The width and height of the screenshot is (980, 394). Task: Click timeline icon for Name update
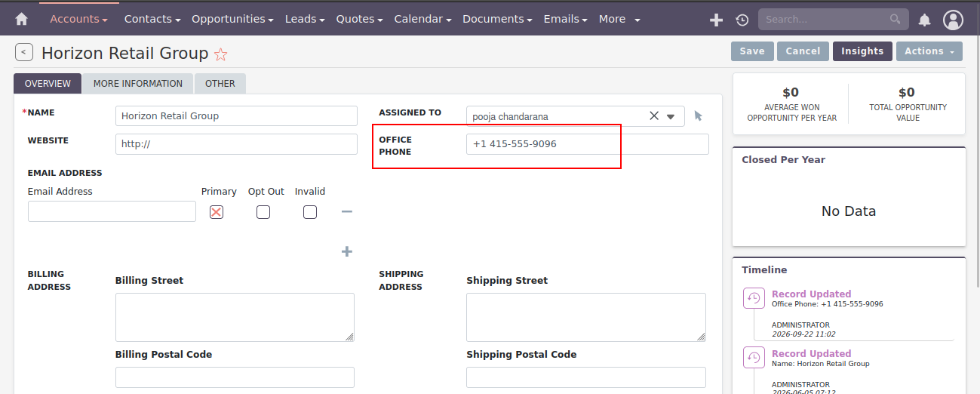(x=754, y=358)
